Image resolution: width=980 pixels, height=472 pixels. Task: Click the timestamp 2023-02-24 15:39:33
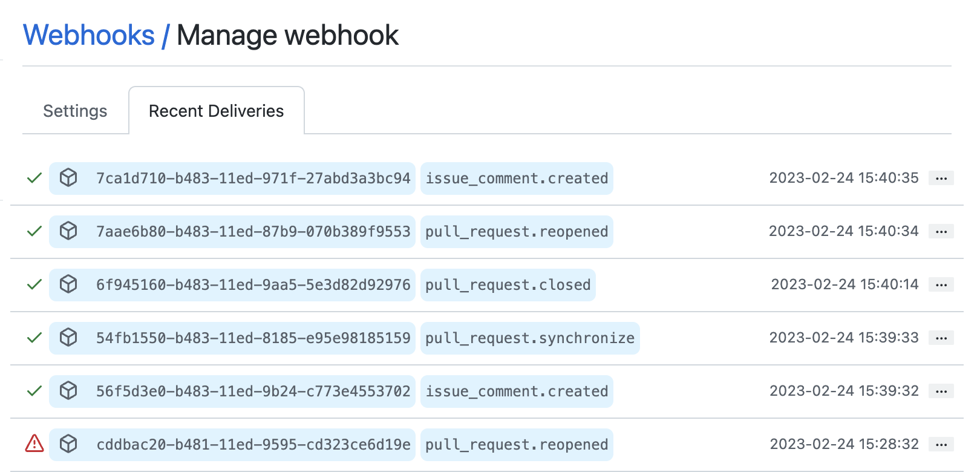click(x=844, y=338)
